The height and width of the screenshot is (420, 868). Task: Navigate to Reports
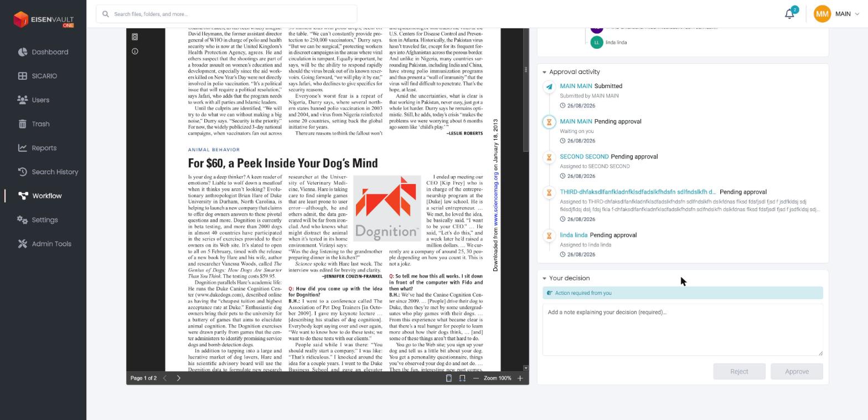click(43, 148)
